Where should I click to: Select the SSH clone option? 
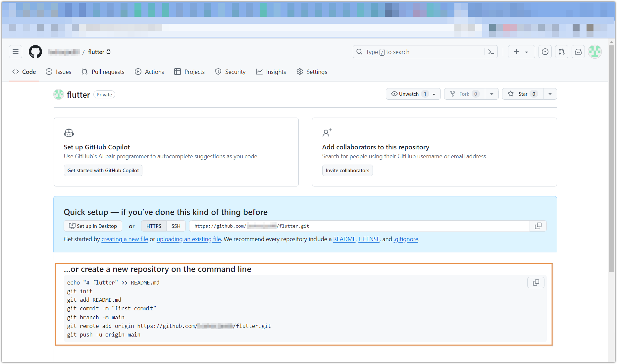(x=176, y=226)
